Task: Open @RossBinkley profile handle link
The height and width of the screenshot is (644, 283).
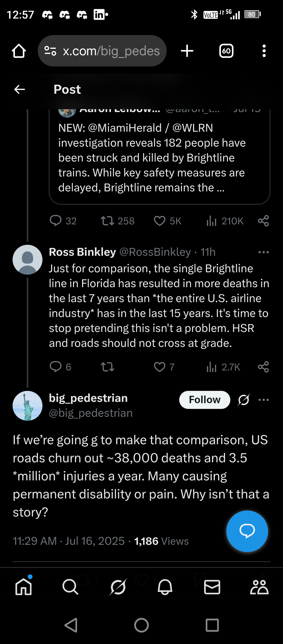Action: tap(155, 252)
